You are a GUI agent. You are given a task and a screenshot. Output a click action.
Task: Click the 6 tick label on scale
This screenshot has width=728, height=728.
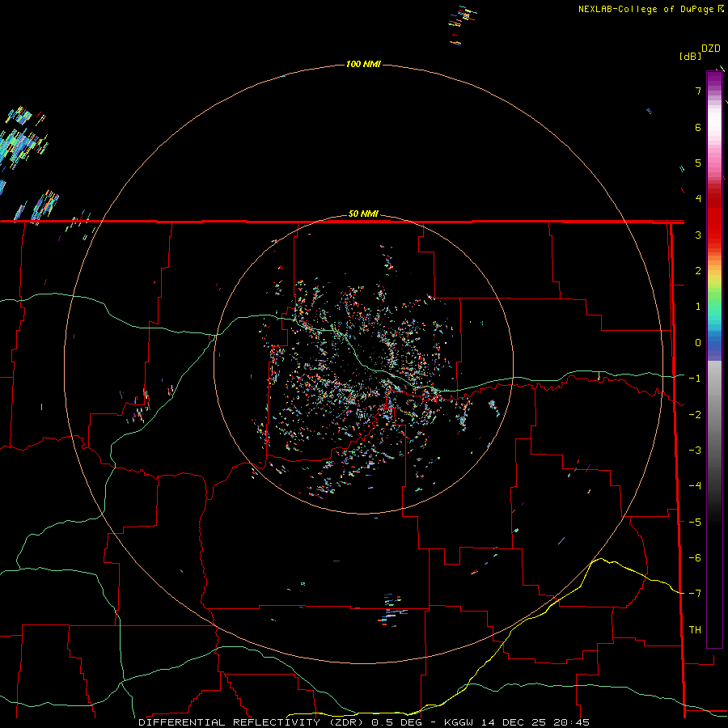point(698,127)
